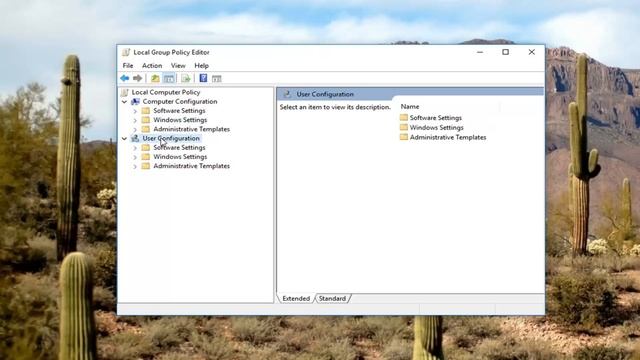Expand Administrative Templates under User Configuration
Screen dimensions: 640x360
[135, 166]
